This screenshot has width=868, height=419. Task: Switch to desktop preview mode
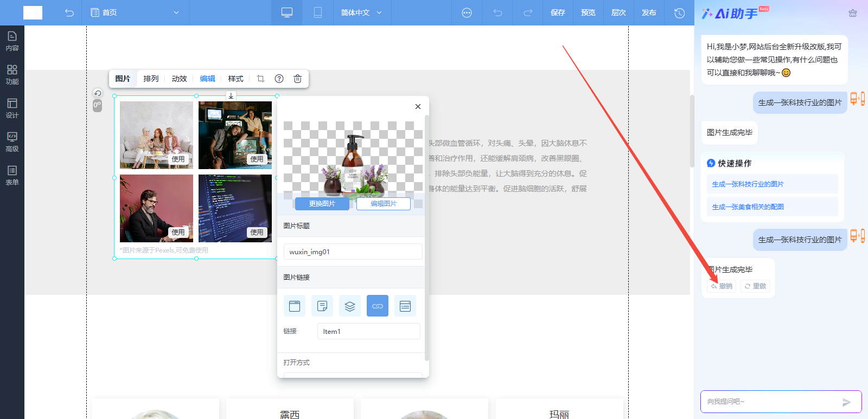[287, 12]
